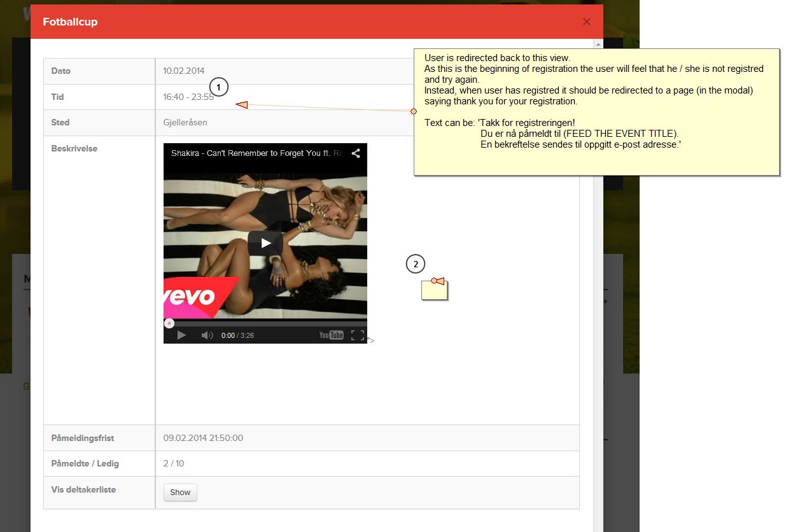Click the 'Tid' row label

[57, 97]
